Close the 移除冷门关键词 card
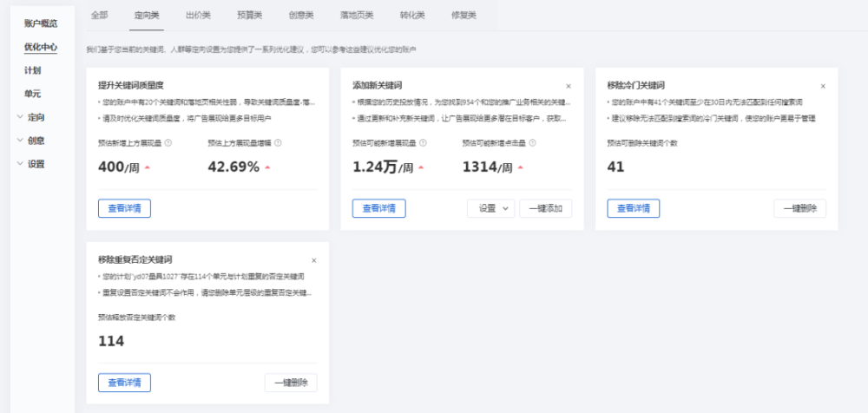The height and width of the screenshot is (413, 868). 823,87
